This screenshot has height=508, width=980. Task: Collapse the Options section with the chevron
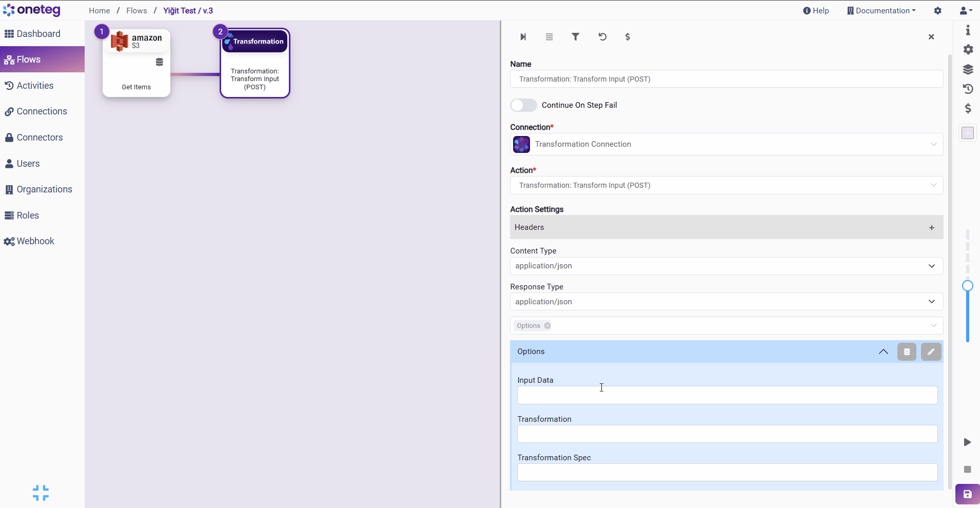coord(883,352)
